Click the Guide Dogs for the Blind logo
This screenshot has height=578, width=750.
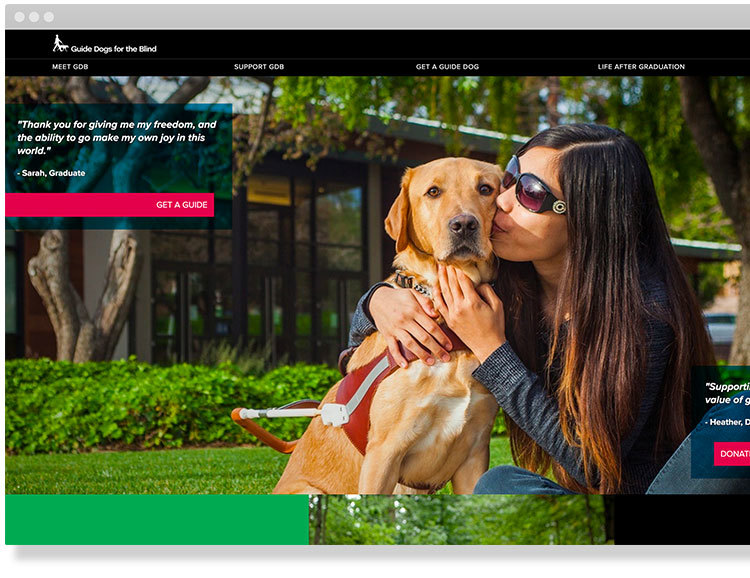point(104,44)
